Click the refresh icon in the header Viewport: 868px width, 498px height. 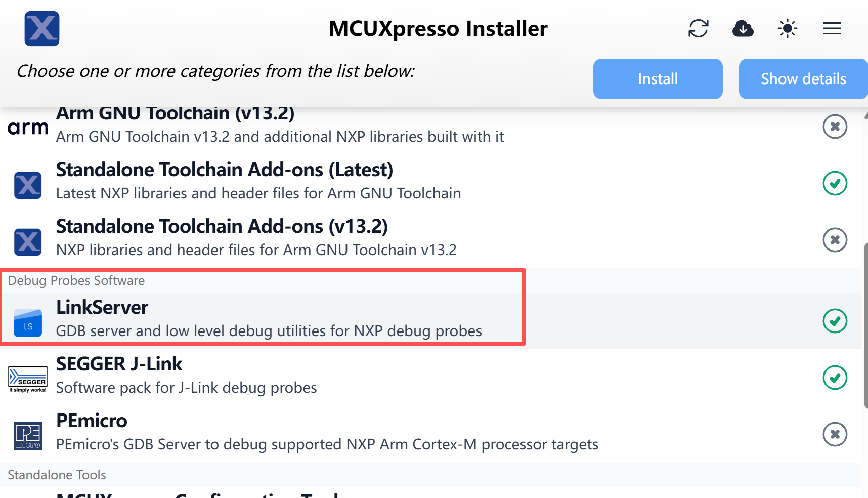coord(698,28)
